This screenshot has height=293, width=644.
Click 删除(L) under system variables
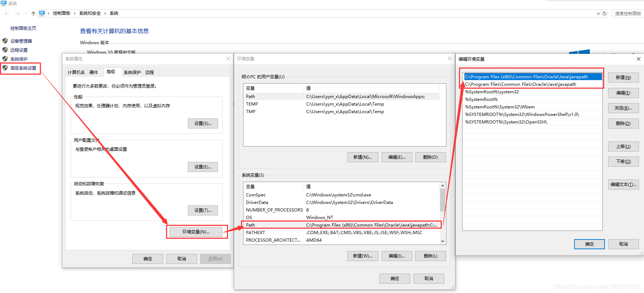(x=430, y=256)
